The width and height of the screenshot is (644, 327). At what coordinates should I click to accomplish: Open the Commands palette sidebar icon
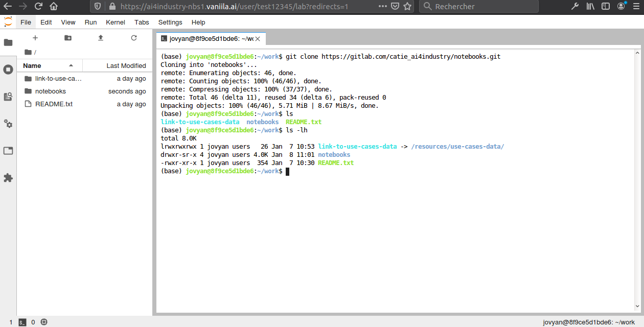pyautogui.click(x=8, y=97)
